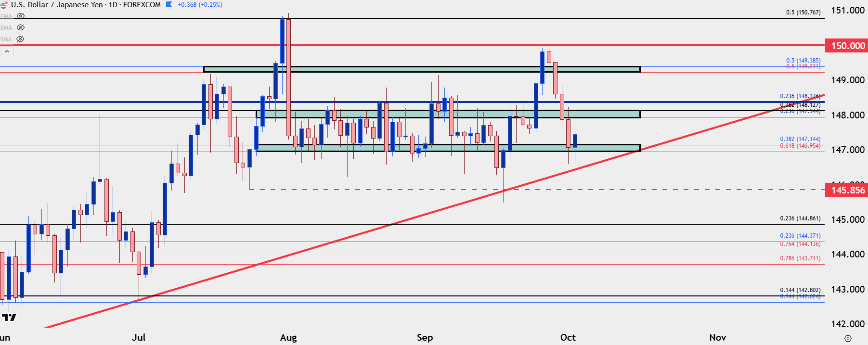Image resolution: width=868 pixels, height=345 pixels.
Task: Click the 149.000 price axis label
Action: click(848, 80)
